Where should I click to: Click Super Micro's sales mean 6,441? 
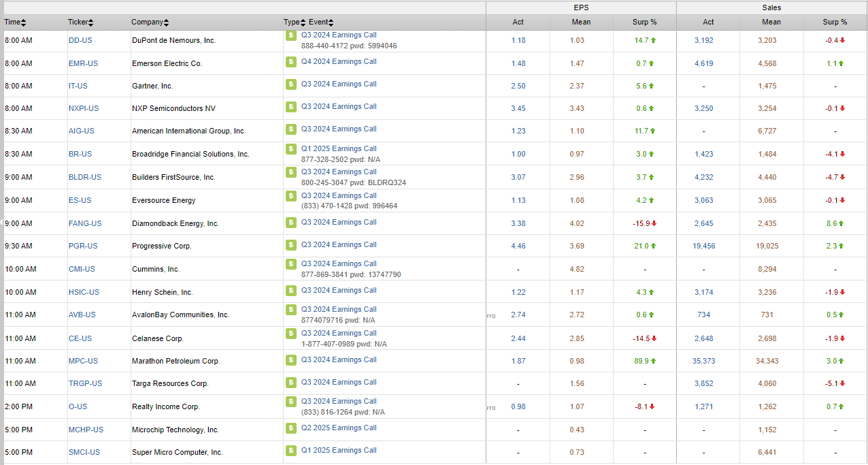point(767,452)
